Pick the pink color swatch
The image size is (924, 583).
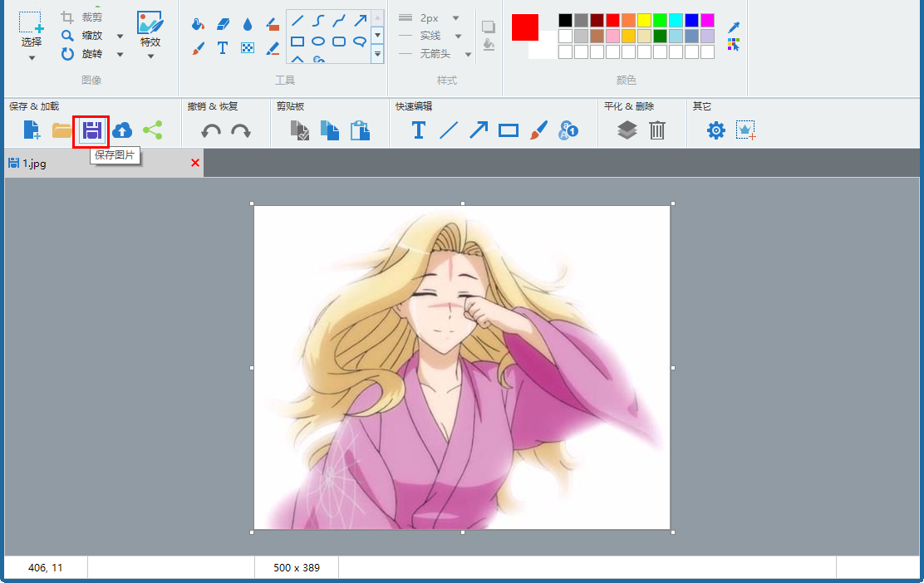[x=612, y=36]
